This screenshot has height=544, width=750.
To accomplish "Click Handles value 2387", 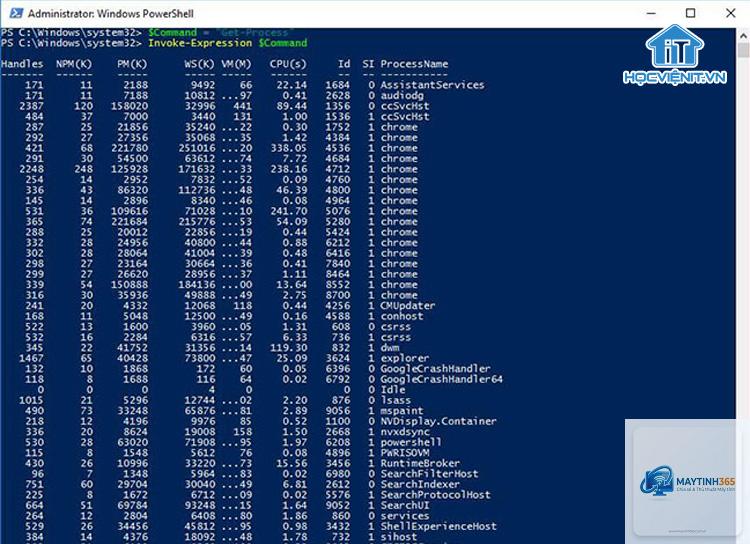I will point(31,106).
